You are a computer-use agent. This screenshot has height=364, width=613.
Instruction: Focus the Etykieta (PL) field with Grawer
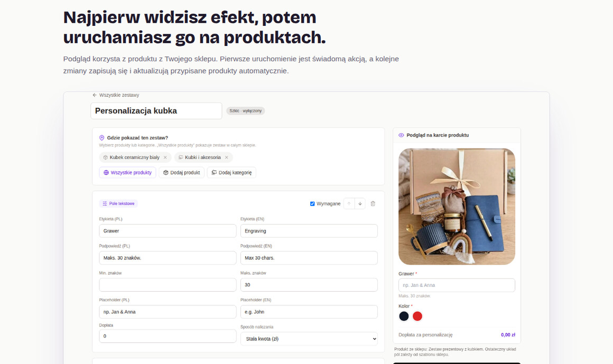pyautogui.click(x=168, y=231)
